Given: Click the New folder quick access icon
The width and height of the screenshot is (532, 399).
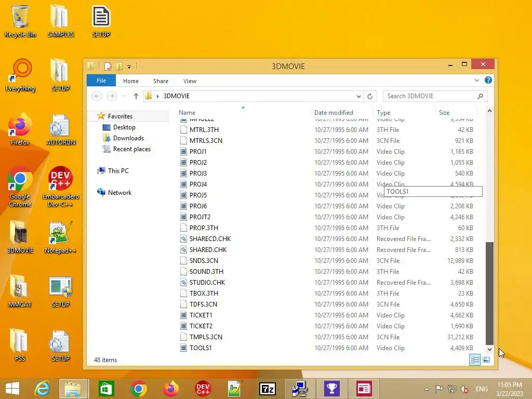Looking at the screenshot, I should [119, 66].
